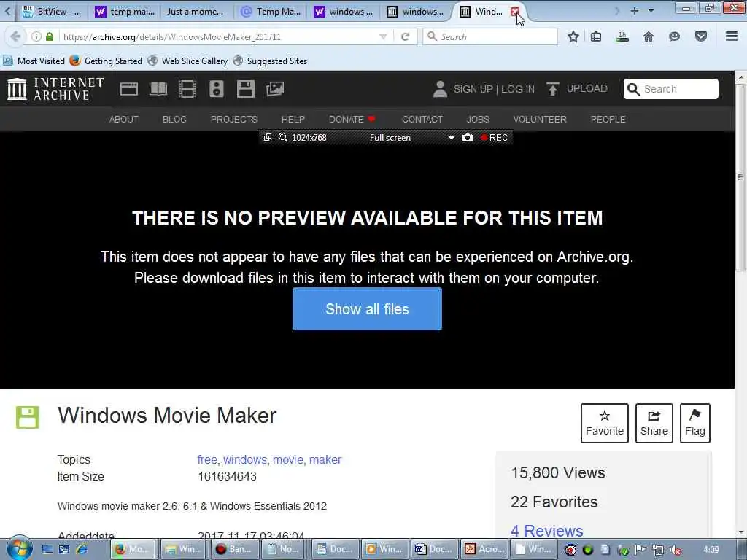747x560 pixels.
Task: Open the JOBS navigation link
Action: (478, 119)
